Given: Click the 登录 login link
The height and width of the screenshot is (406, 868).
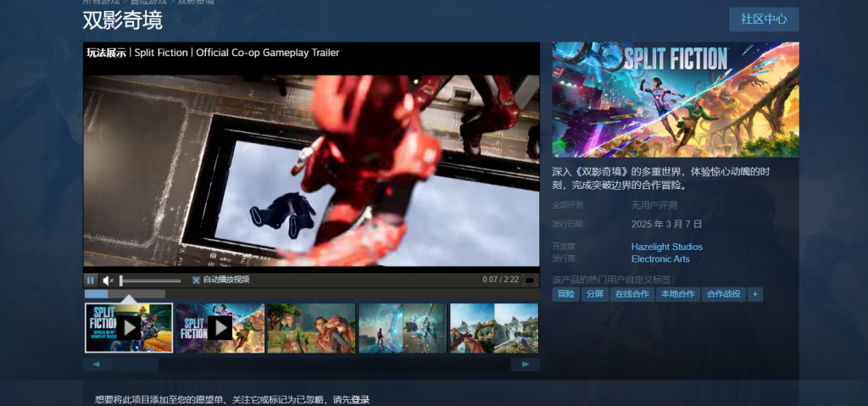Looking at the screenshot, I should click(360, 400).
